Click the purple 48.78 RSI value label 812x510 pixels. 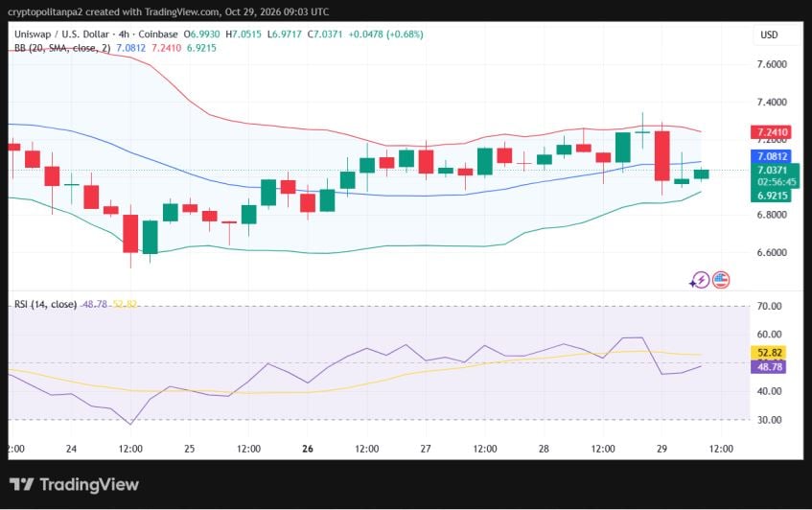769,366
